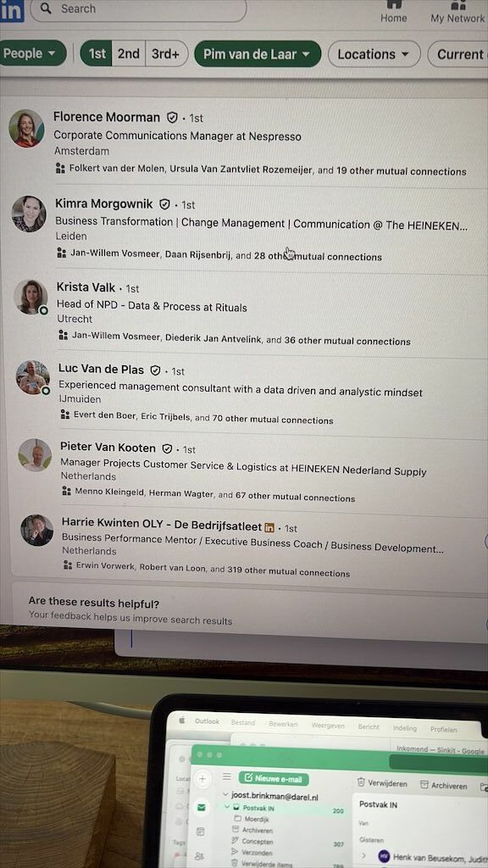This screenshot has width=488, height=868.
Task: Open the People filter dropdown
Action: pyautogui.click(x=31, y=53)
